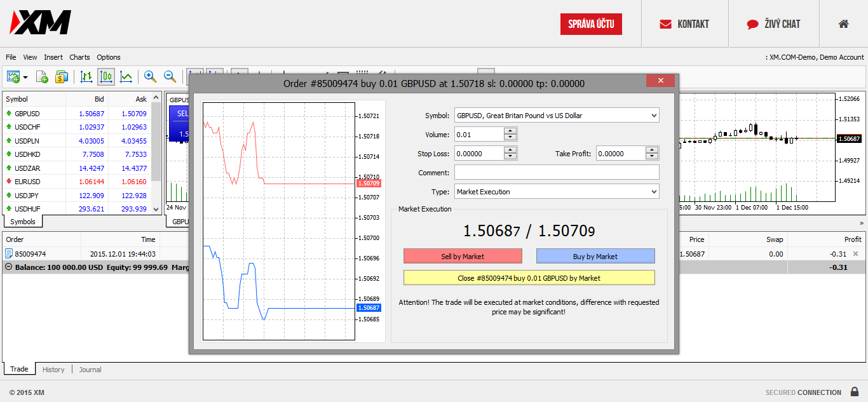Click the chat bubble icon beside ŽIVÝ CHAT

(753, 24)
